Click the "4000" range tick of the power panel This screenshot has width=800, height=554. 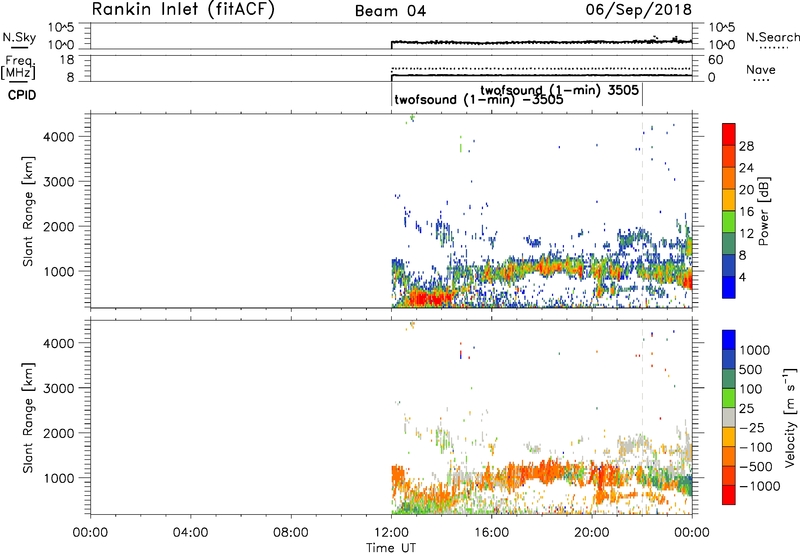tap(59, 137)
